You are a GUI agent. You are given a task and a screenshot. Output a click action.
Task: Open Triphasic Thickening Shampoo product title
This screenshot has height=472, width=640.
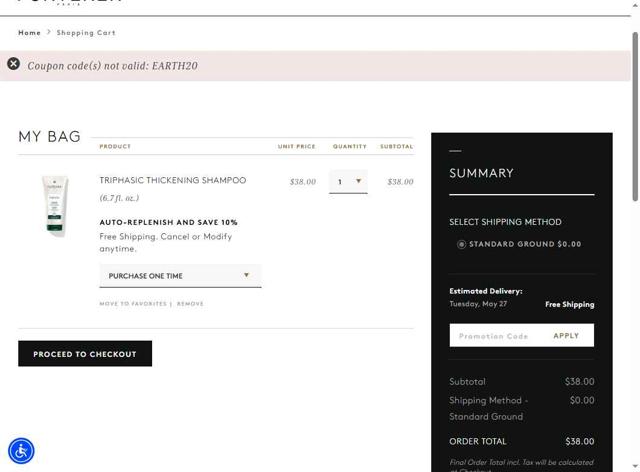(173, 180)
